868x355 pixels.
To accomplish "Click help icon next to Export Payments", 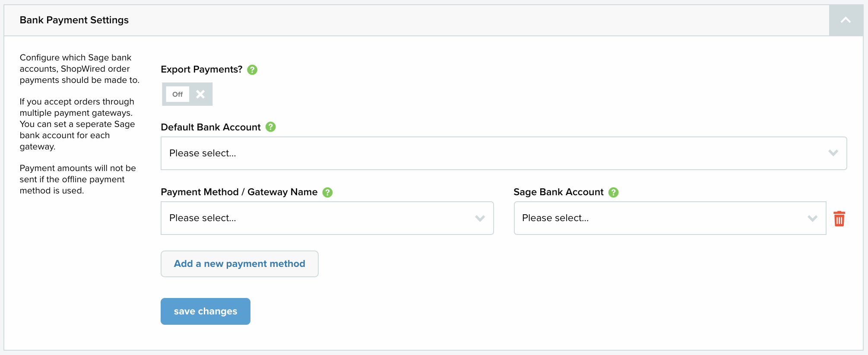I will 252,70.
